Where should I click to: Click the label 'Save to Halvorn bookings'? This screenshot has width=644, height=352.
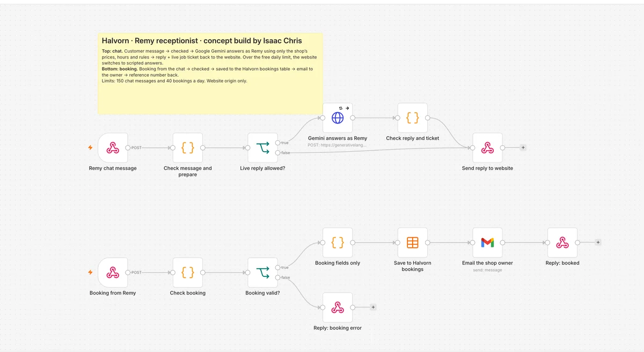point(413,266)
